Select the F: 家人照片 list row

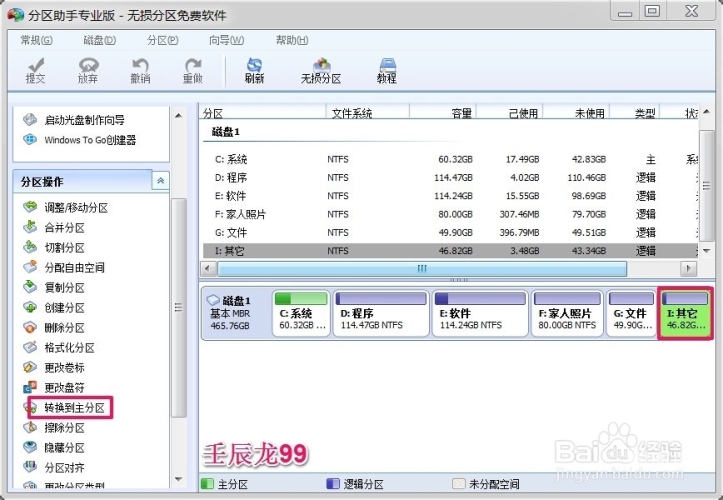pyautogui.click(x=450, y=214)
